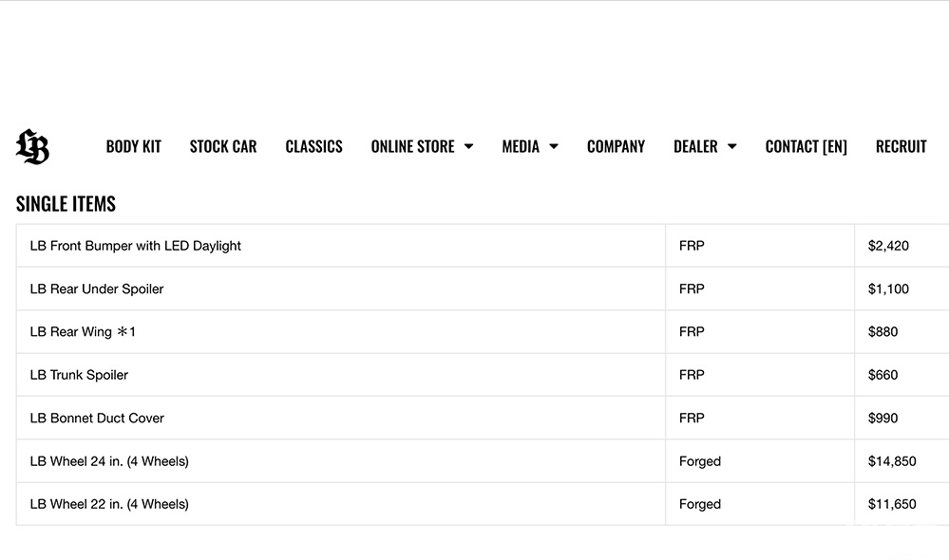Visit the Recruit page
Screen dimensions: 949x560
click(901, 146)
